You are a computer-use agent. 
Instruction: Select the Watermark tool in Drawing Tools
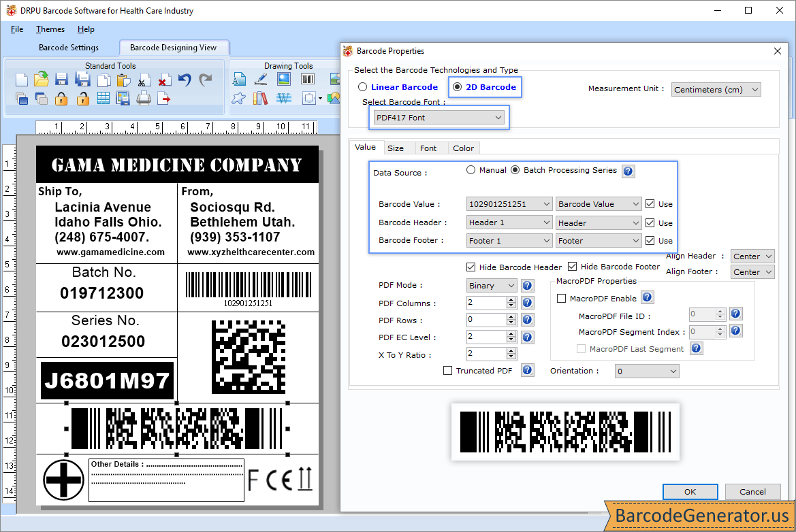[284, 97]
